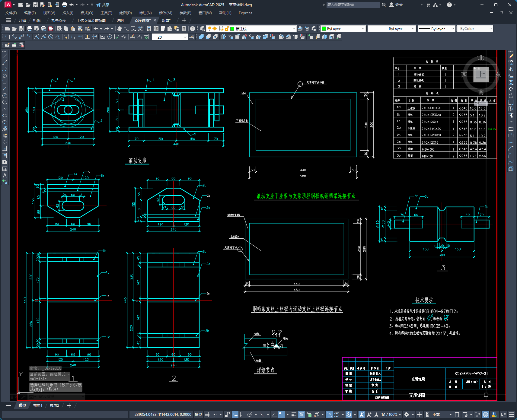Open the disabled ByColor plot style box

tap(475, 29)
